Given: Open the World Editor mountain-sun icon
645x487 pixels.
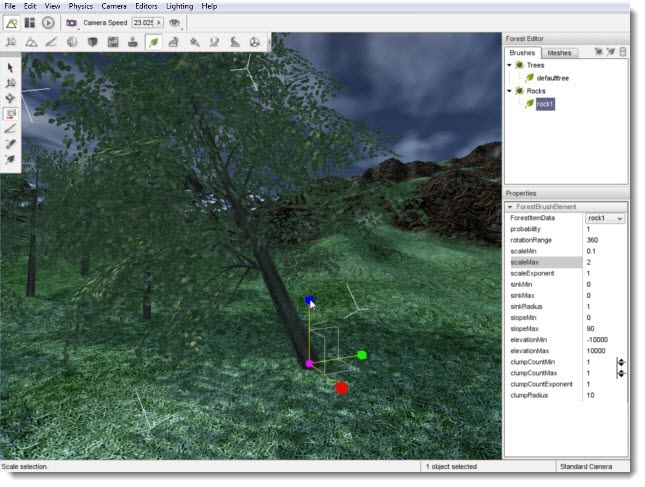Looking at the screenshot, I should click(x=12, y=23).
